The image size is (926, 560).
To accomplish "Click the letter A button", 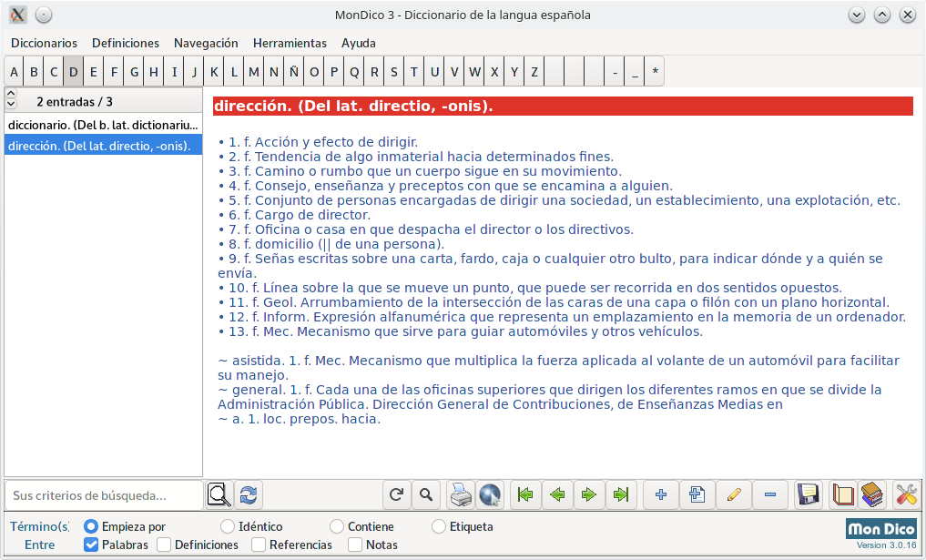I will 15,72.
